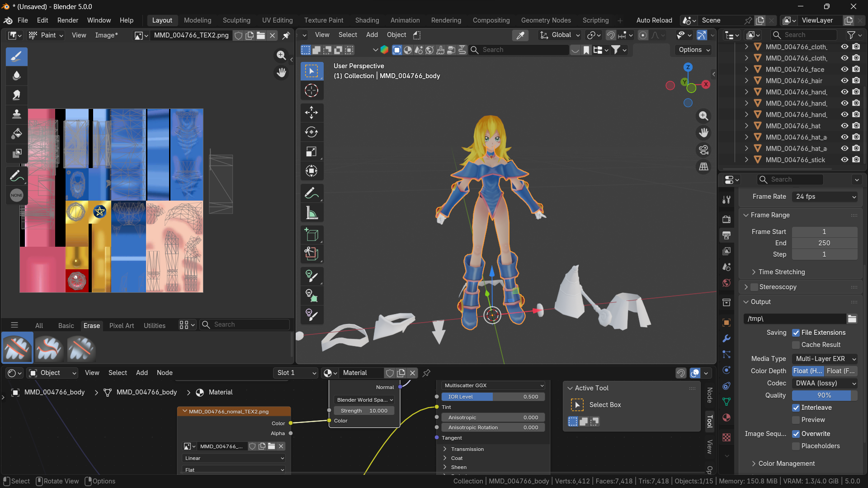Screen dimensions: 868x488
Task: Hide MMD_004766_hair in the outliner
Action: [x=844, y=80]
